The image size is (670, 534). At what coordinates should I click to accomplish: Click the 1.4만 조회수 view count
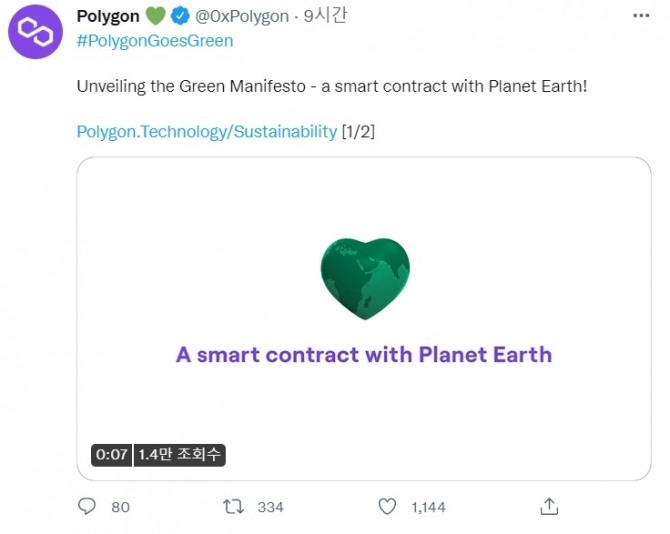click(x=180, y=455)
